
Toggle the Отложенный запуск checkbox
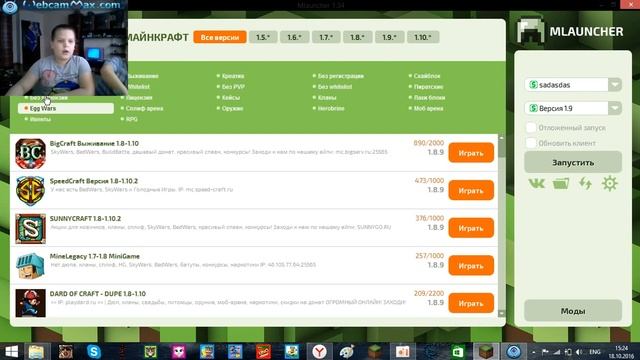click(x=531, y=128)
